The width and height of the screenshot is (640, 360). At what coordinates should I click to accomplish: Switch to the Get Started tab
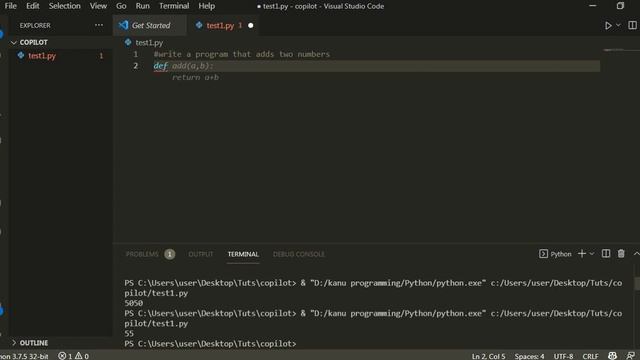click(x=150, y=25)
